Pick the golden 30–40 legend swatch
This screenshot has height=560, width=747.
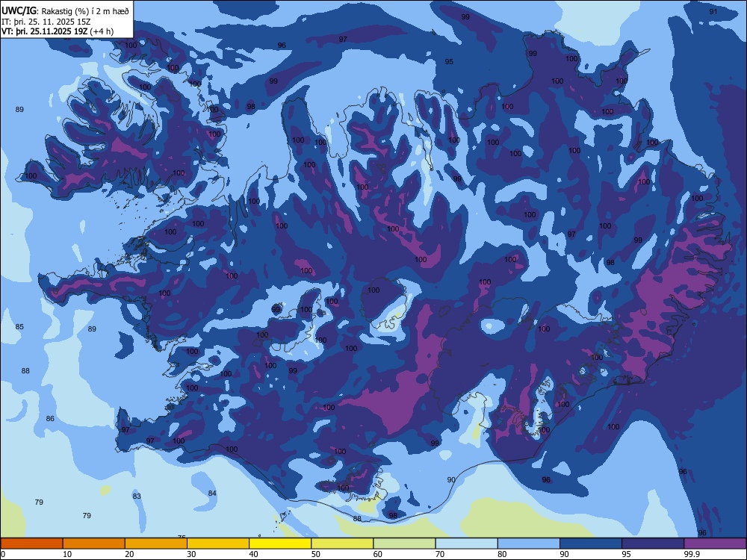point(218,544)
